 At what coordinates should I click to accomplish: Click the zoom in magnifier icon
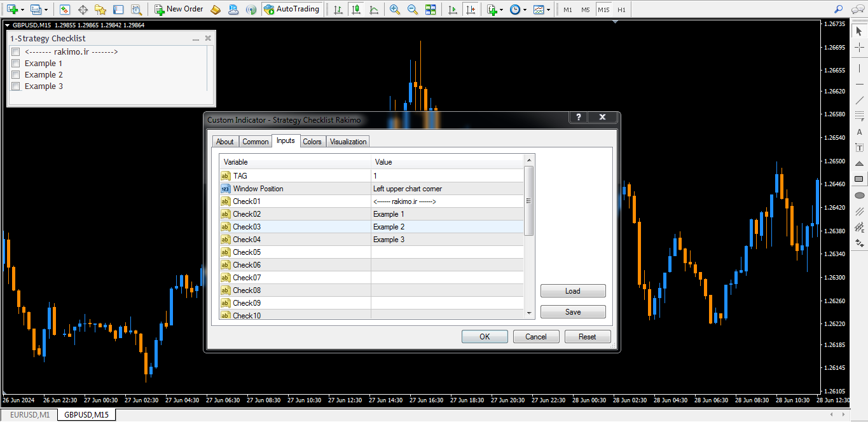pos(395,10)
